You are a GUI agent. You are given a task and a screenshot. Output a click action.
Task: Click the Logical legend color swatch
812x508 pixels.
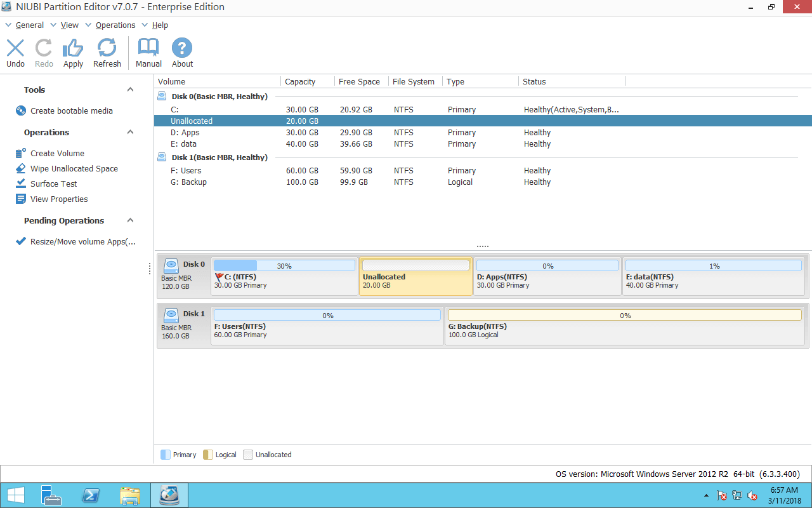[207, 455]
